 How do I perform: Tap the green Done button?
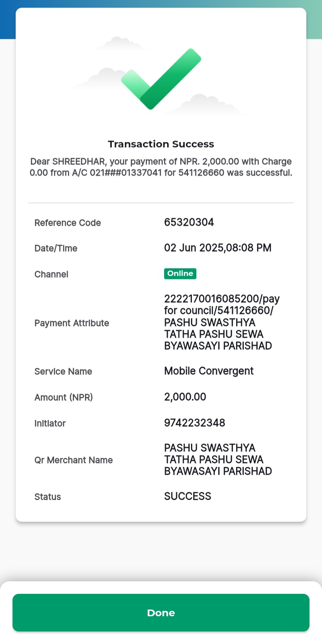(161, 613)
